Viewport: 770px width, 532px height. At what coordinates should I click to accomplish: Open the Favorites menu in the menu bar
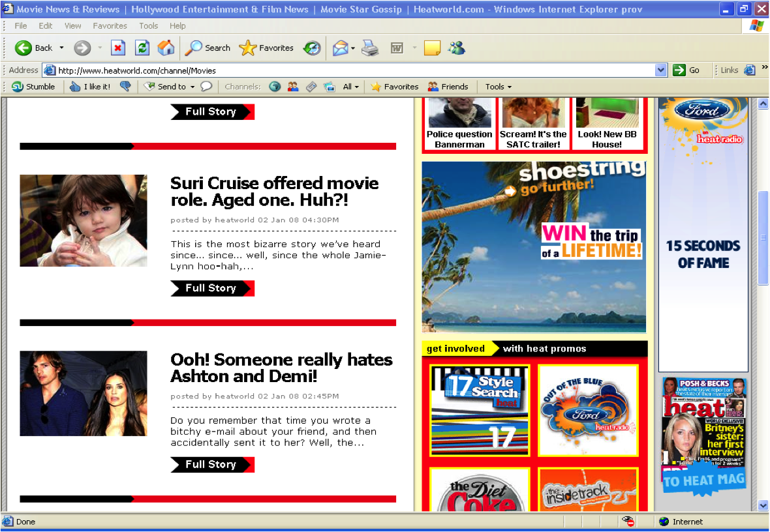pos(110,25)
